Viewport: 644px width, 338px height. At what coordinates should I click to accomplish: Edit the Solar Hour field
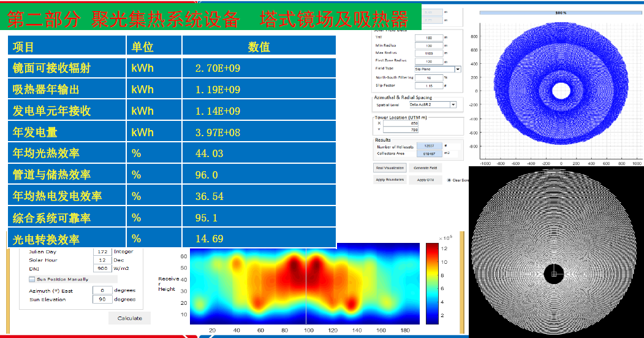pyautogui.click(x=102, y=260)
